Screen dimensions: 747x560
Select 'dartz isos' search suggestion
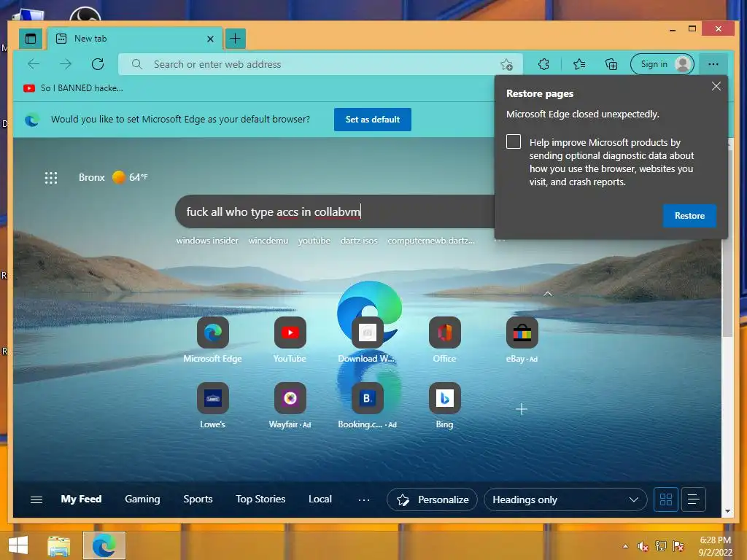pos(359,241)
